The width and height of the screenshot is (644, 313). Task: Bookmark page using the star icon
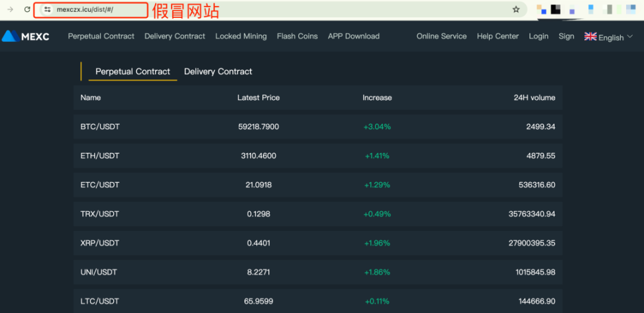516,9
